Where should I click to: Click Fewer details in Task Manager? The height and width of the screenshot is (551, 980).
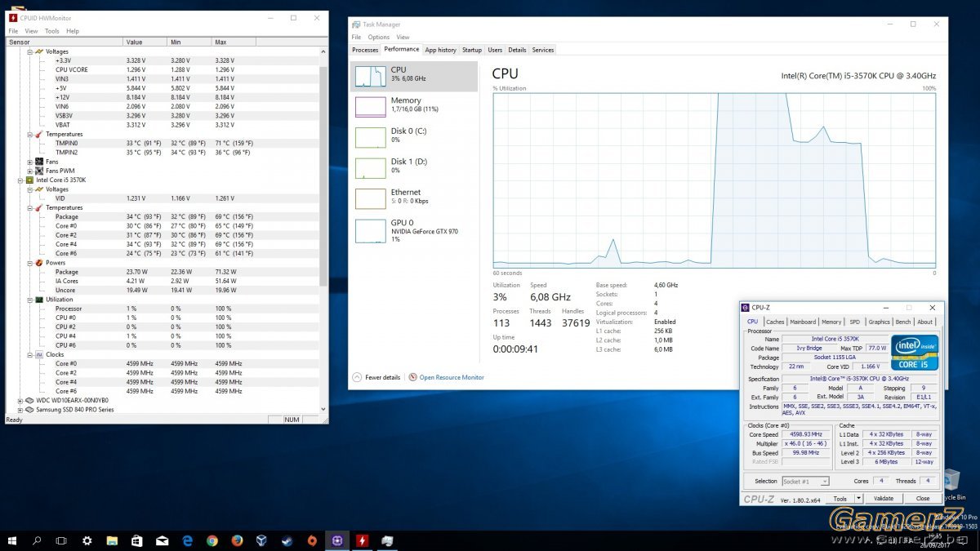click(376, 377)
